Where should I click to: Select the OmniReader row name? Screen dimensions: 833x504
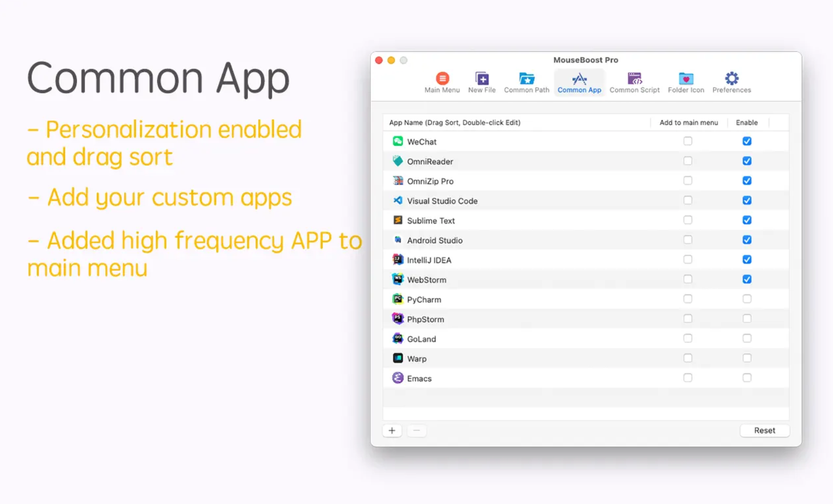(430, 162)
